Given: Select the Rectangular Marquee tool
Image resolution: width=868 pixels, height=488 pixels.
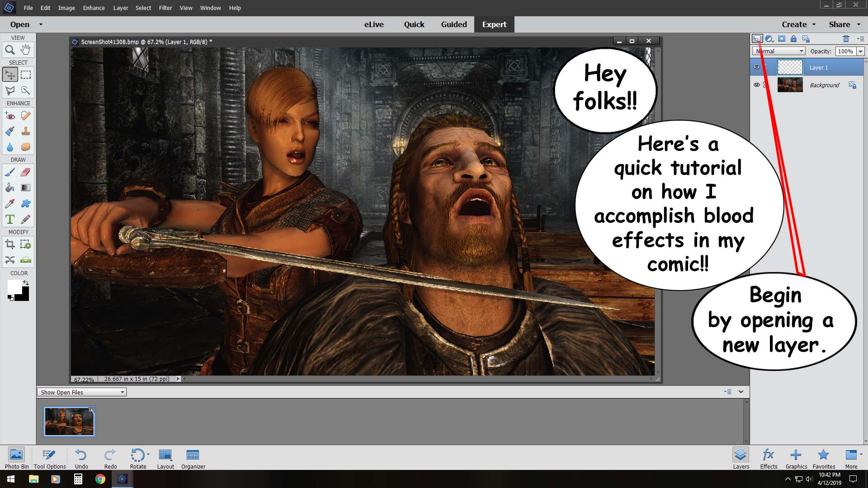Looking at the screenshot, I should click(26, 75).
